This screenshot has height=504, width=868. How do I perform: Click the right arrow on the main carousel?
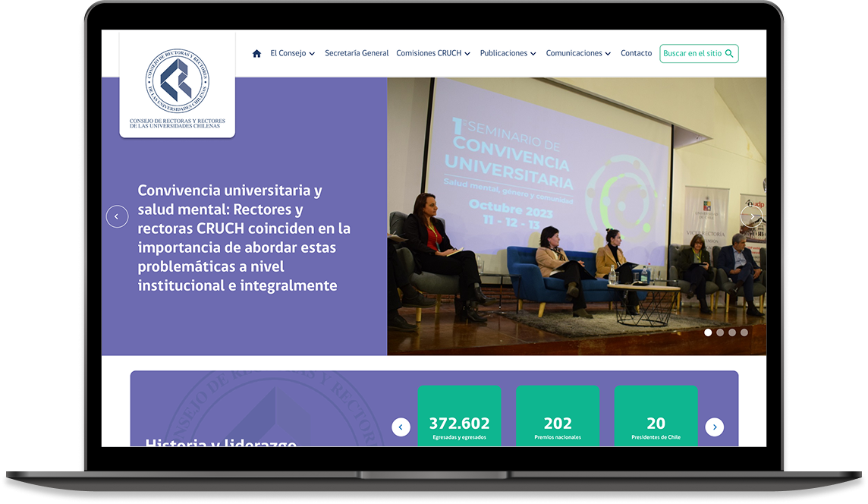pyautogui.click(x=751, y=216)
